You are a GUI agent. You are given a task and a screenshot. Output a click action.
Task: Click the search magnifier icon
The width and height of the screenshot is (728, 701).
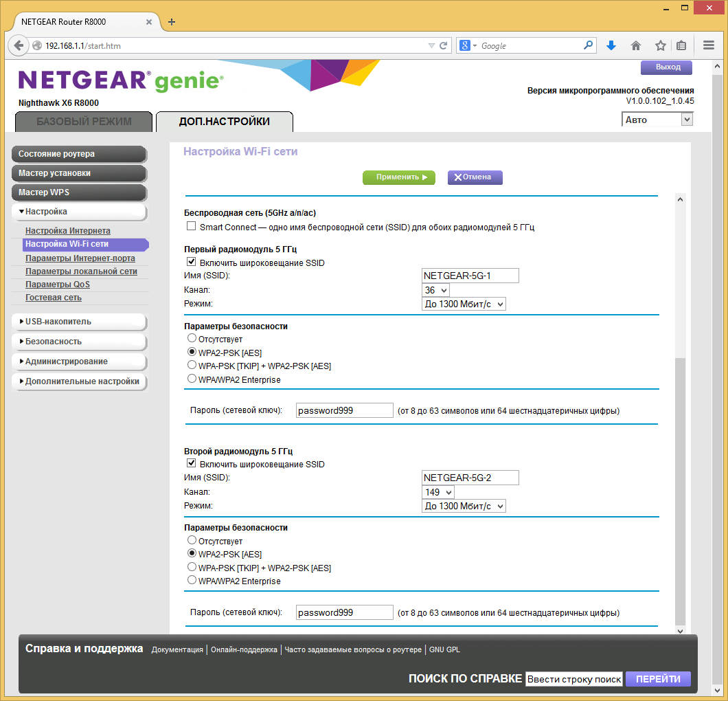coord(588,45)
